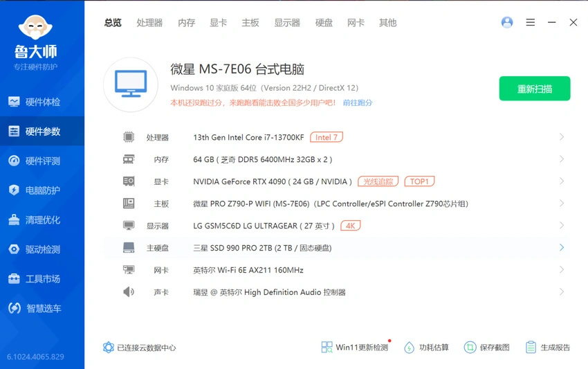Click the 64 GB DDR5 memory text
Image resolution: width=588 pixels, height=369 pixels.
(262, 159)
